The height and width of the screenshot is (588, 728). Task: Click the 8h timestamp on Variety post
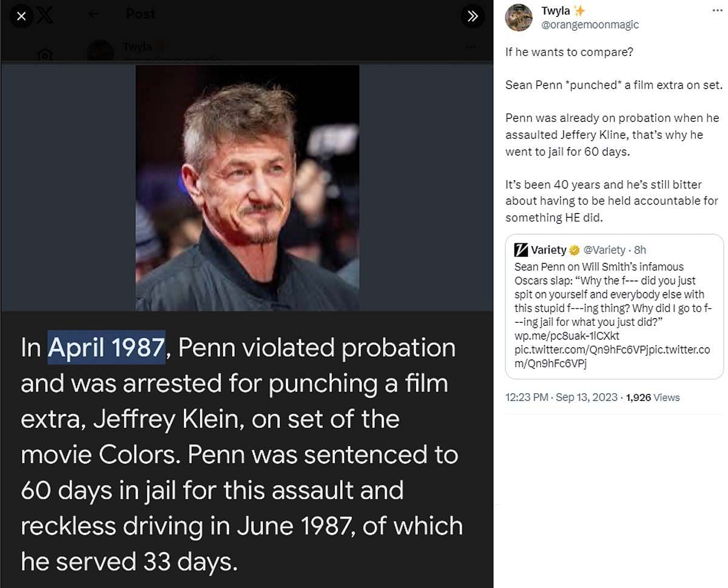click(x=641, y=250)
